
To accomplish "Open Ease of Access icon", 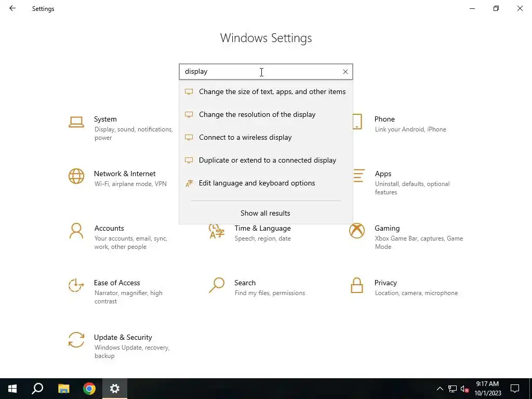I will (x=76, y=285).
